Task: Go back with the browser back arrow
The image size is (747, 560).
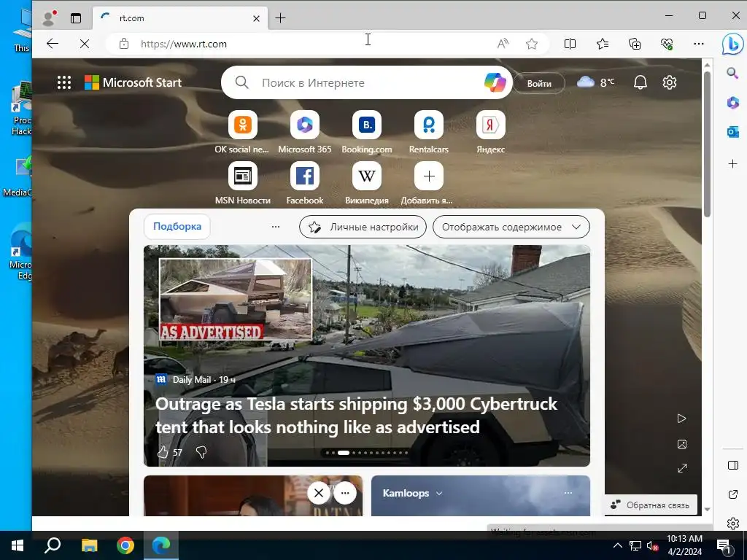Action: [53, 44]
